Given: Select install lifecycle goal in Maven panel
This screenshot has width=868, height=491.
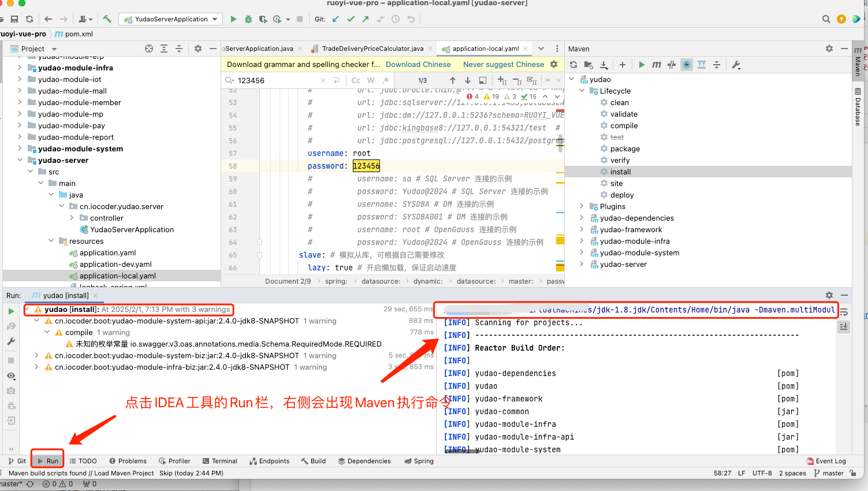Looking at the screenshot, I should pos(620,172).
